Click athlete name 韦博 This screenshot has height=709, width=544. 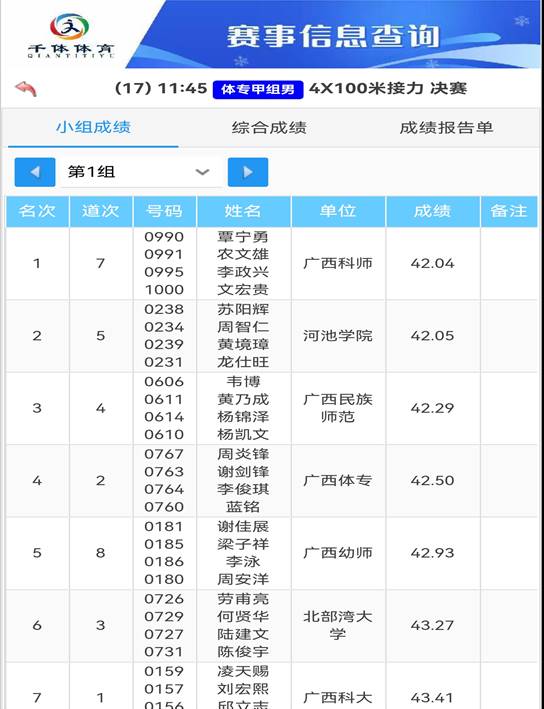click(x=243, y=382)
